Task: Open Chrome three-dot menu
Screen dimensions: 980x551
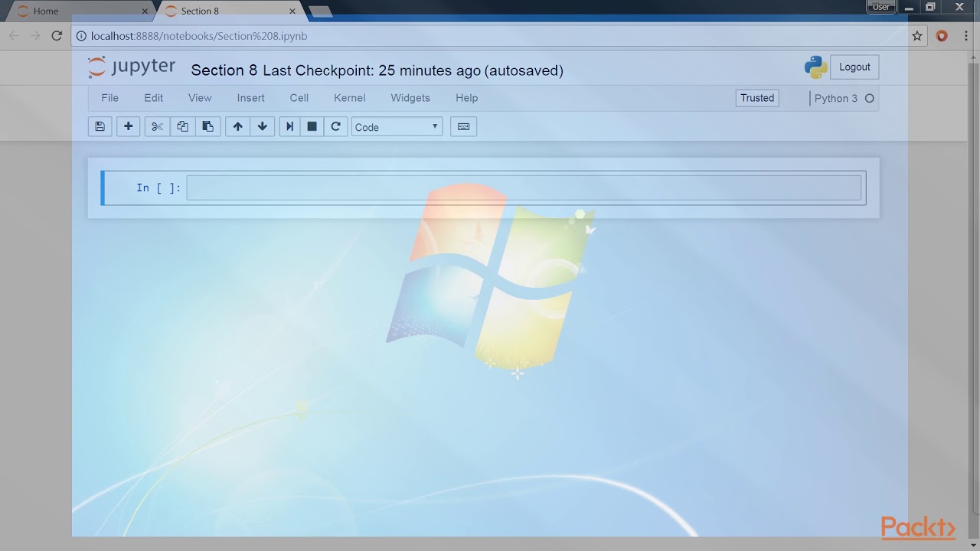Action: pos(966,36)
